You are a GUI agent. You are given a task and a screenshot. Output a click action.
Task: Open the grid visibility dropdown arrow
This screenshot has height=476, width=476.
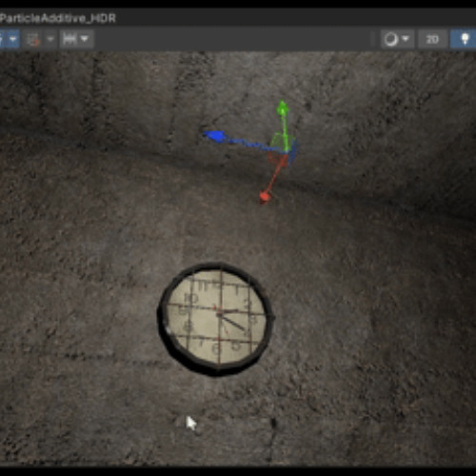tap(12, 39)
